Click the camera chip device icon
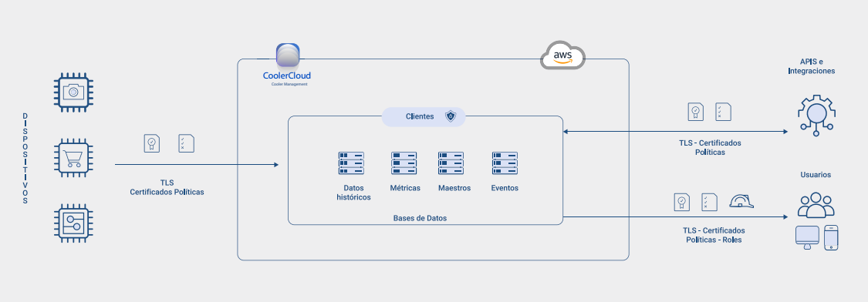The width and height of the screenshot is (868, 302). pos(73,92)
